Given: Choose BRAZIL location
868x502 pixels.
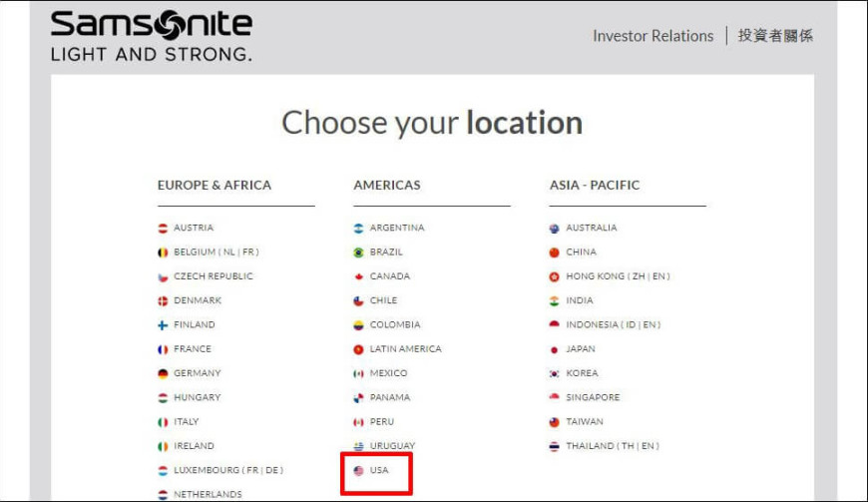Looking at the screenshot, I should point(386,251).
